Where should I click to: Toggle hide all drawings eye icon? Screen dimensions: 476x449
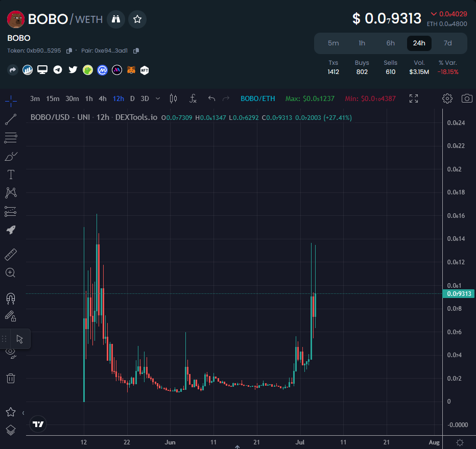(x=11, y=353)
